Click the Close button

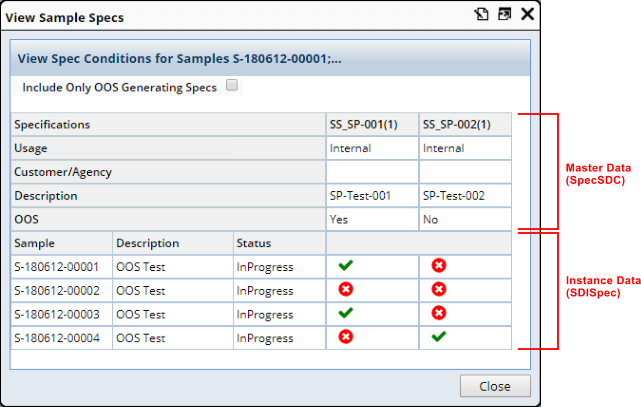point(495,386)
